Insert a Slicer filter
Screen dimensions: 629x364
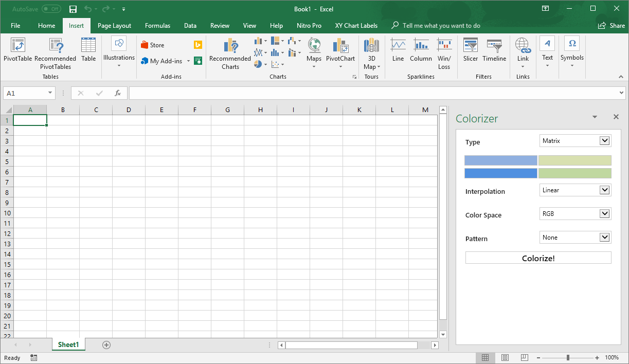click(470, 46)
